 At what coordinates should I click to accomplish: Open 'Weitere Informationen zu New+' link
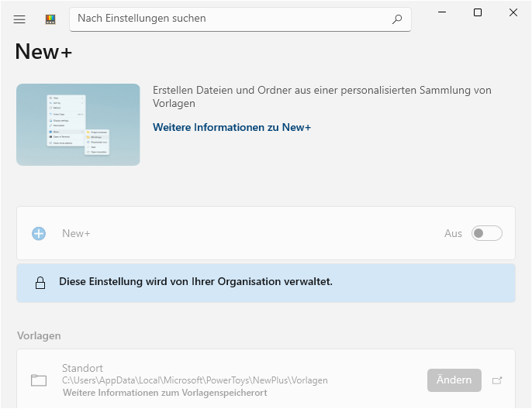pyautogui.click(x=232, y=127)
